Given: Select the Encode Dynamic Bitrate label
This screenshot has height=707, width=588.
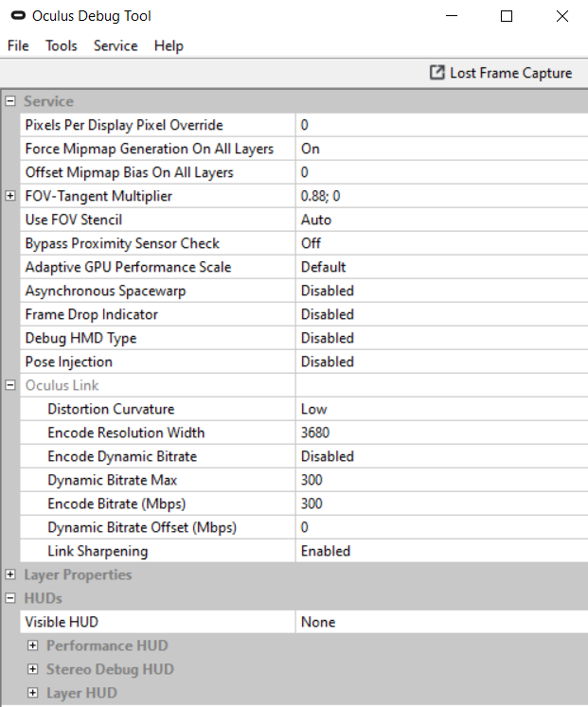Looking at the screenshot, I should [x=122, y=456].
